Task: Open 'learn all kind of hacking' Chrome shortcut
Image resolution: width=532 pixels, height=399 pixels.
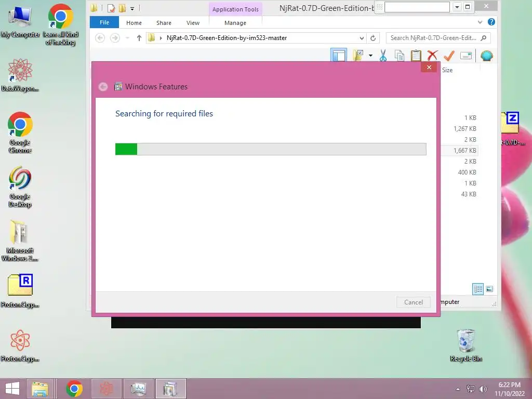Action: [60, 24]
